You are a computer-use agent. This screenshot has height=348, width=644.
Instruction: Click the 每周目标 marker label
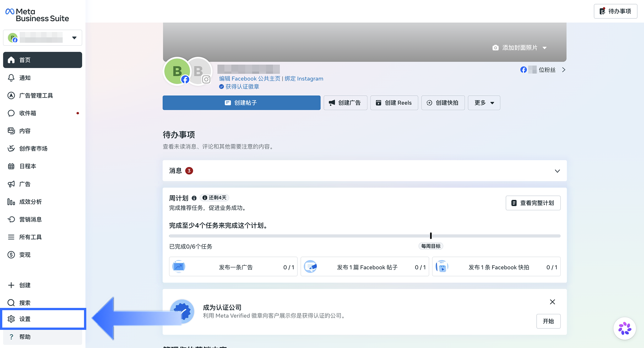coord(431,246)
